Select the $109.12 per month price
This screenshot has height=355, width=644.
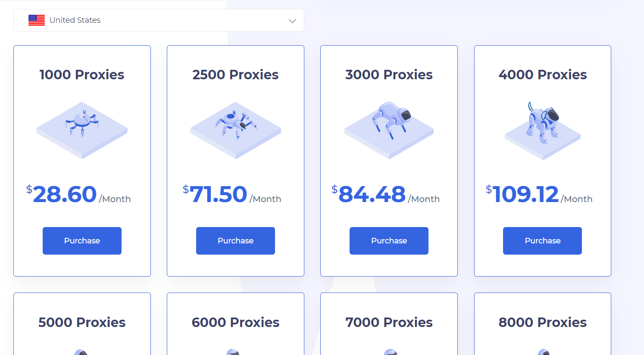(x=539, y=195)
